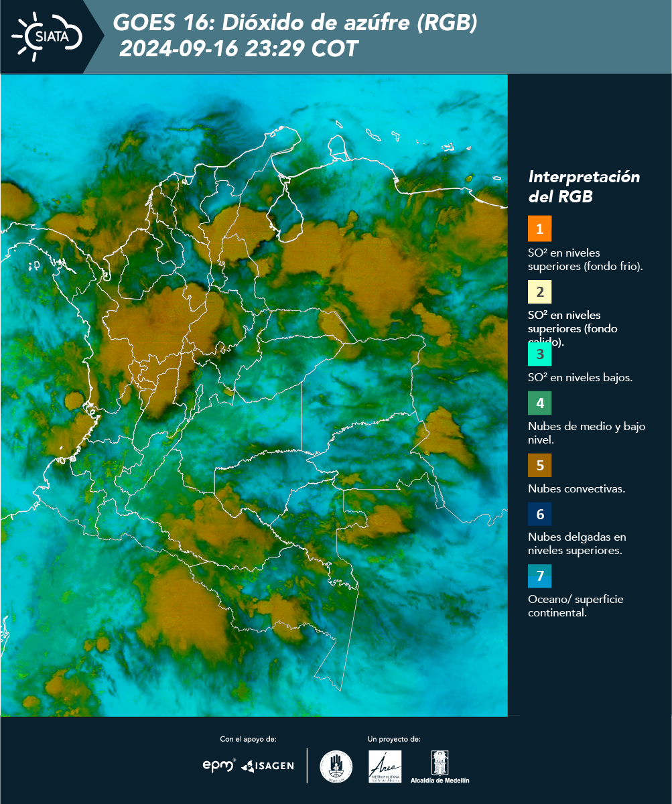Pick the dark blue legend swatch numbered 6
Viewport: 672px width, 804px height.
[539, 514]
